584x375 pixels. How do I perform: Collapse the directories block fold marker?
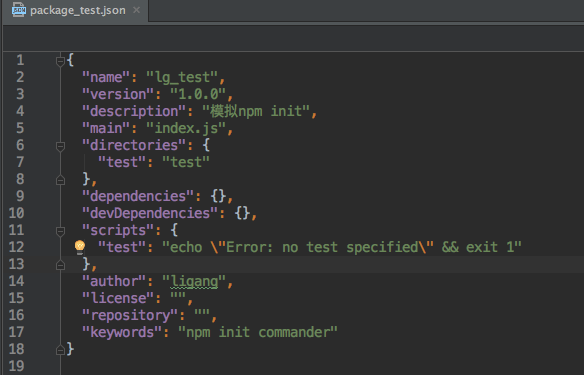pos(60,146)
